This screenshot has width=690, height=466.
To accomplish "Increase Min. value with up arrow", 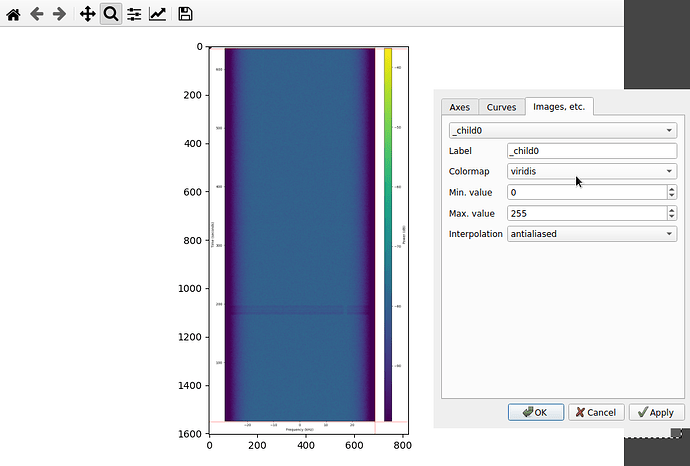I will (x=671, y=188).
